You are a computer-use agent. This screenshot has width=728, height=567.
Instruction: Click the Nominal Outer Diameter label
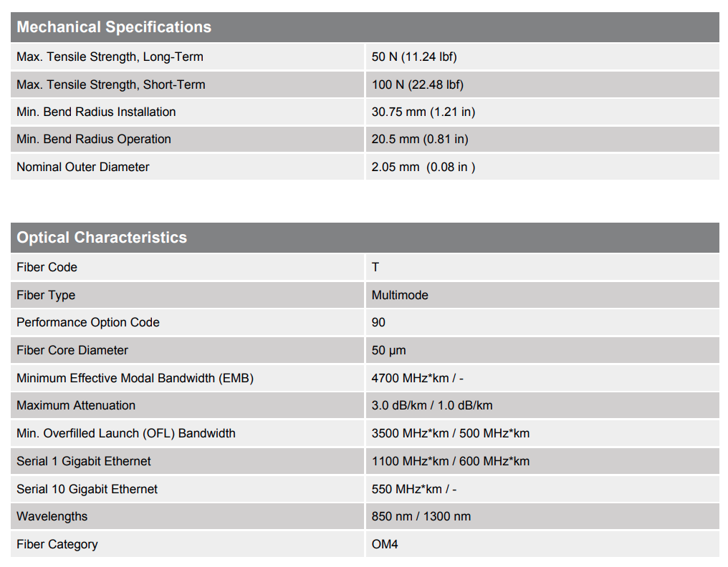click(x=83, y=167)
